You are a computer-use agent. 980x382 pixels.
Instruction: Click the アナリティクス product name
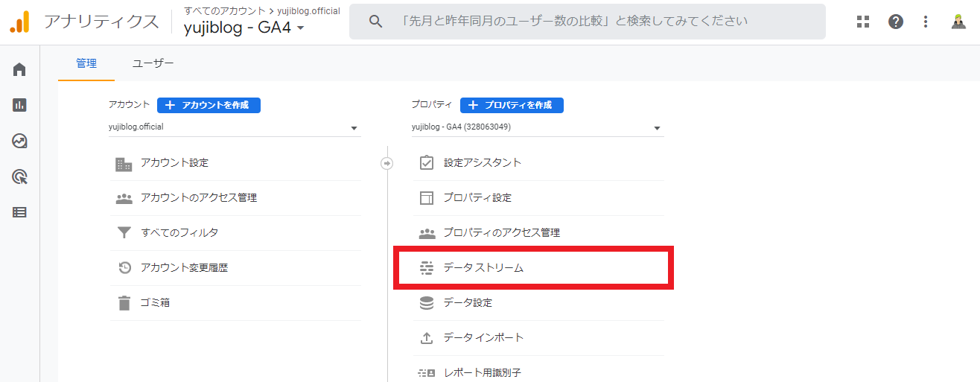click(101, 22)
